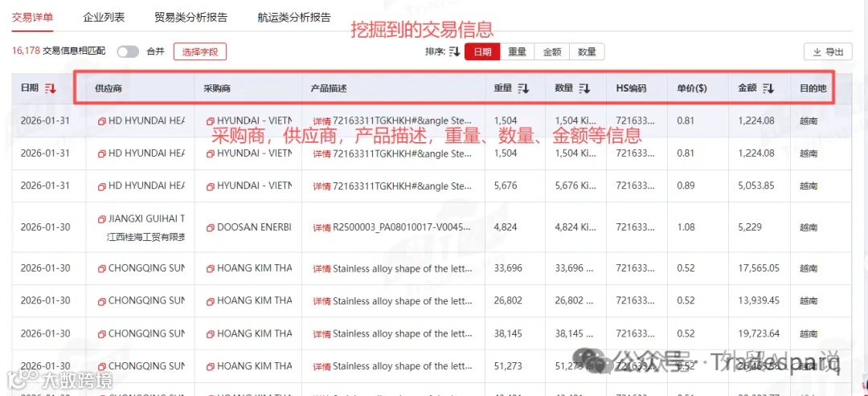This screenshot has height=396, width=868.
Task: Click copy icon before CHONGQING SUN in 38,145 row
Action: coord(102,334)
